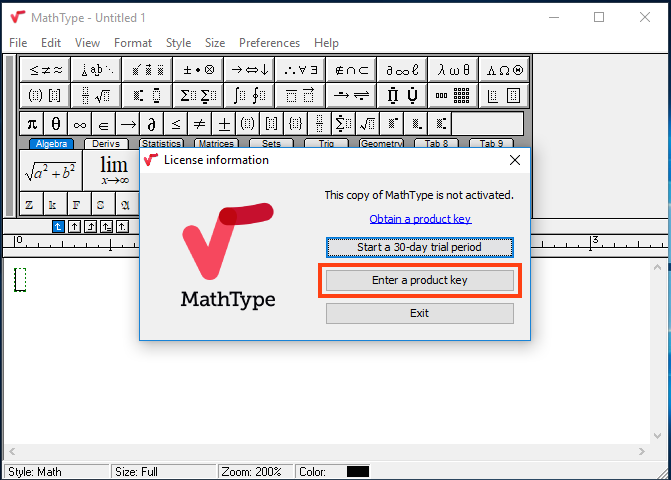Image resolution: width=671 pixels, height=480 pixels.
Task: Open the embellishments palette
Action: pyautogui.click(x=147, y=70)
